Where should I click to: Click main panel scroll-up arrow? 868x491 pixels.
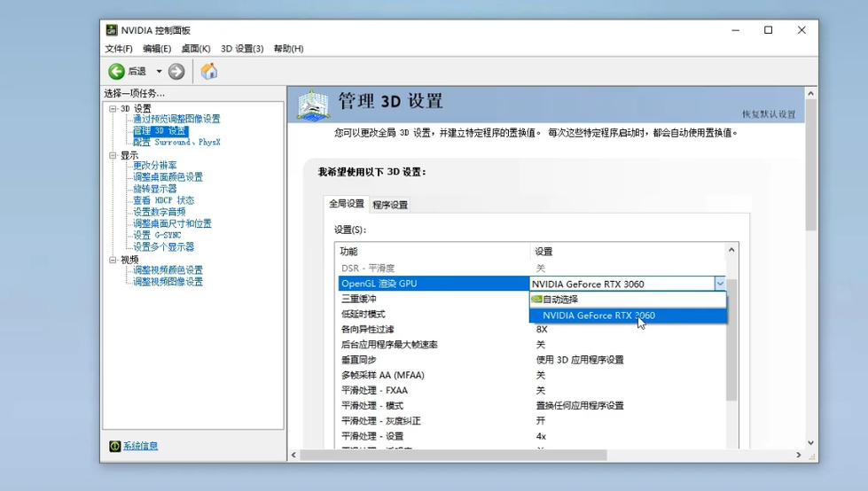811,94
